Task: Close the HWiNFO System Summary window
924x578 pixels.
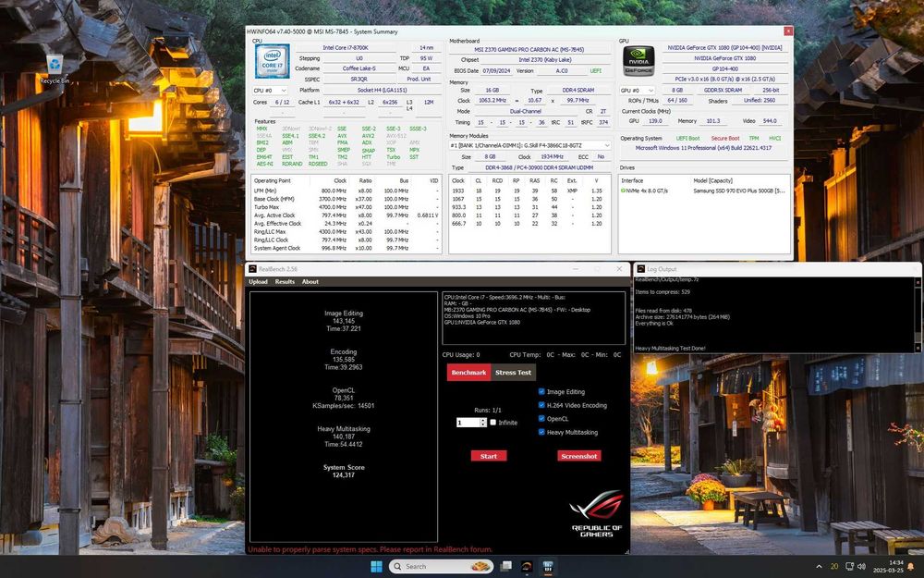Action: click(x=788, y=31)
